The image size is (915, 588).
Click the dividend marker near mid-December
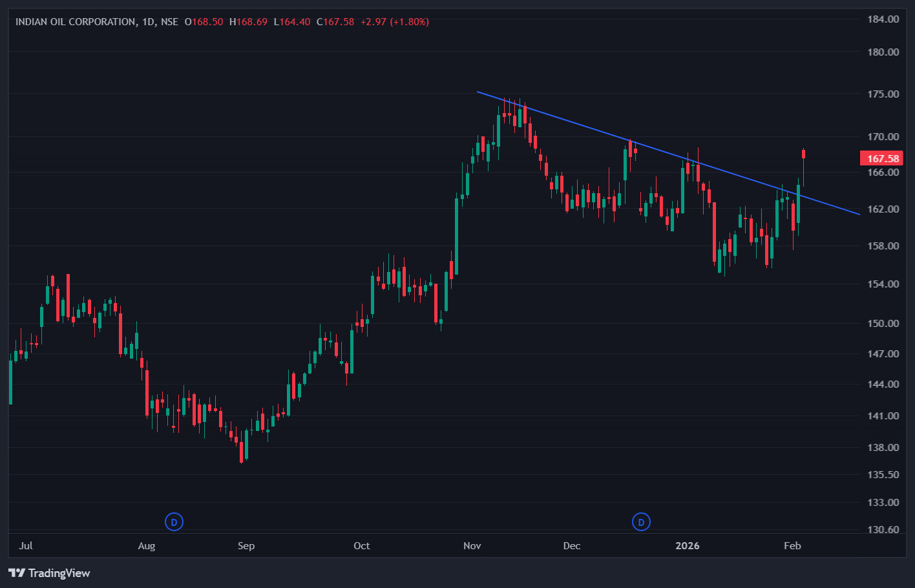(641, 521)
